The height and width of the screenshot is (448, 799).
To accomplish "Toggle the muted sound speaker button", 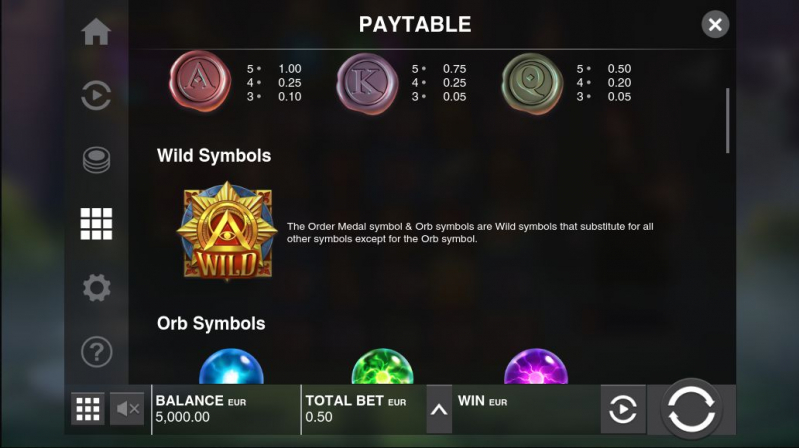I will pos(127,409).
